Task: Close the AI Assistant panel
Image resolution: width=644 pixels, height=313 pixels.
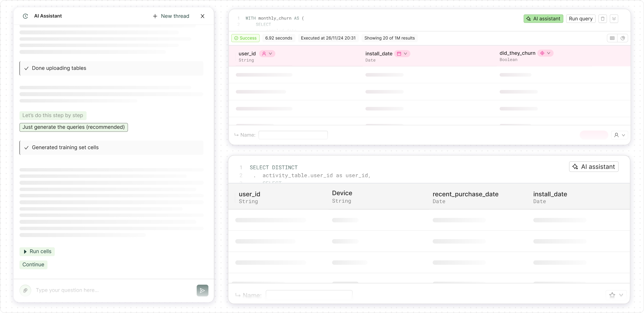Action: (202, 16)
